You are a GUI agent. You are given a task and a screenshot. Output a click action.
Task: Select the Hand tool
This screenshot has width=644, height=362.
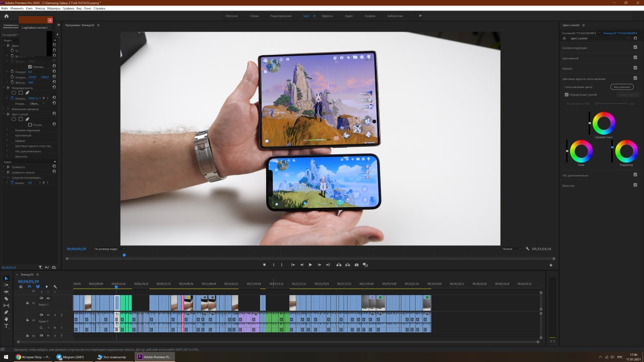click(7, 319)
